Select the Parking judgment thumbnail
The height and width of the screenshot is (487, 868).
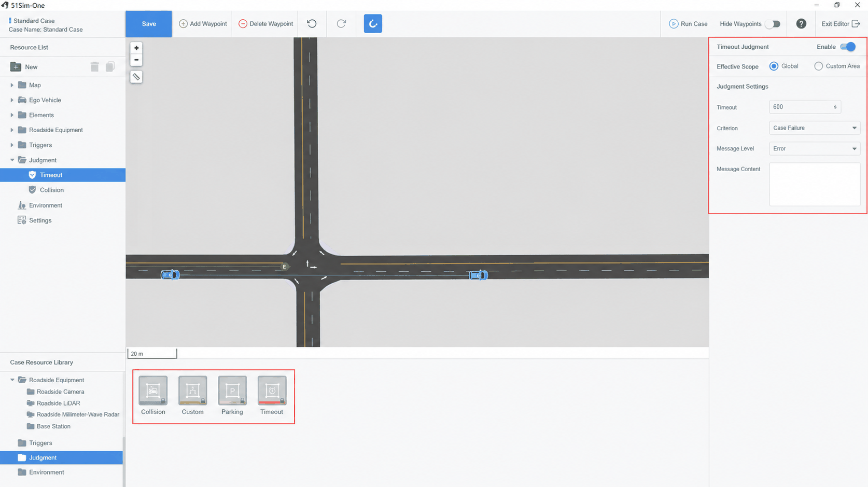pyautogui.click(x=232, y=391)
